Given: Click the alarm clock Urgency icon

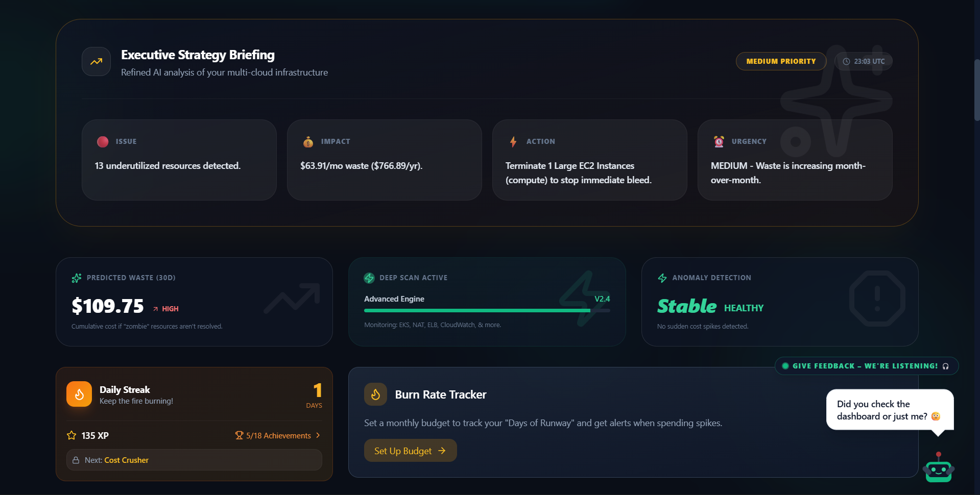Looking at the screenshot, I should [719, 142].
